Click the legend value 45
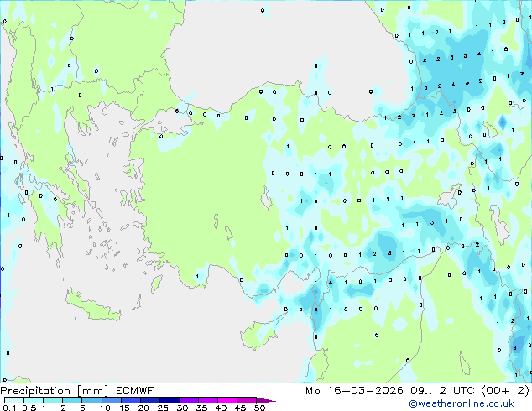Screen dimensions: 532x411 coord(240,408)
